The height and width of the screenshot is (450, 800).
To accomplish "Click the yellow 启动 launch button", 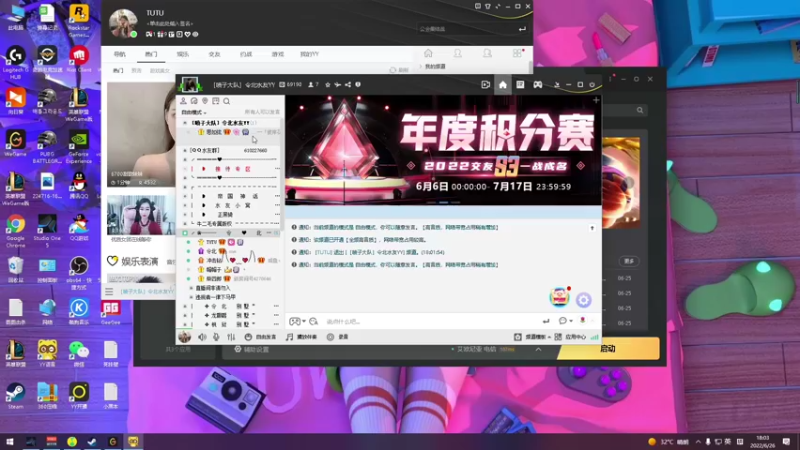I will click(x=608, y=349).
